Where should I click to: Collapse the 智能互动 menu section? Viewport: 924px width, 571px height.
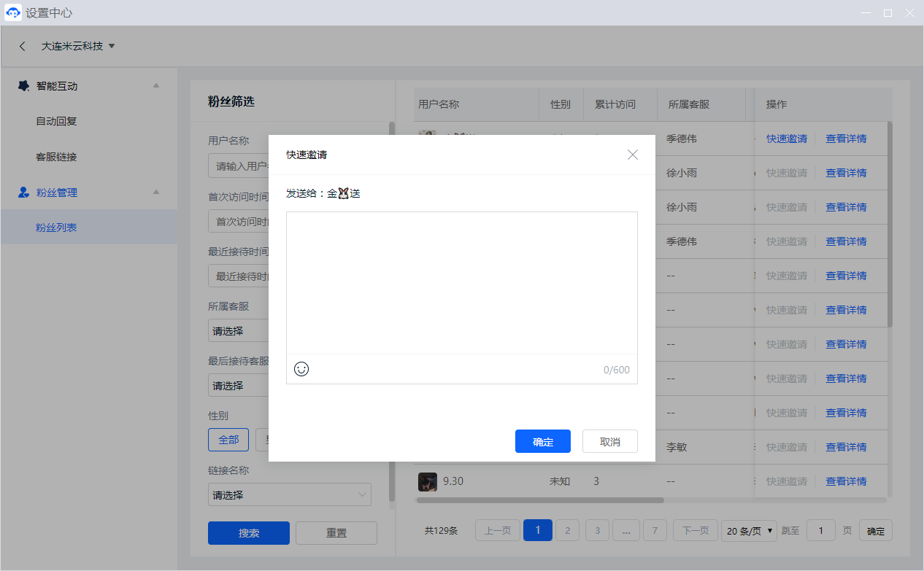coord(155,86)
